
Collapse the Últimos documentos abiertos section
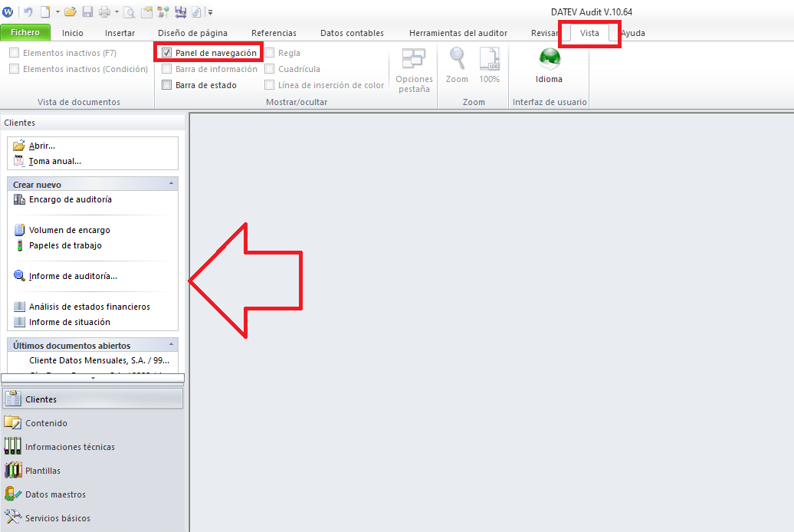pyautogui.click(x=171, y=344)
